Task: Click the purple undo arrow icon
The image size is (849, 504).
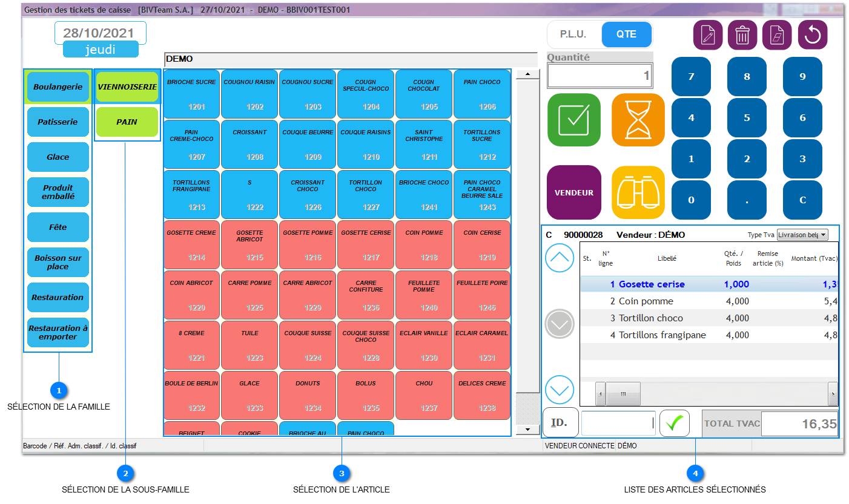Action: (x=812, y=35)
